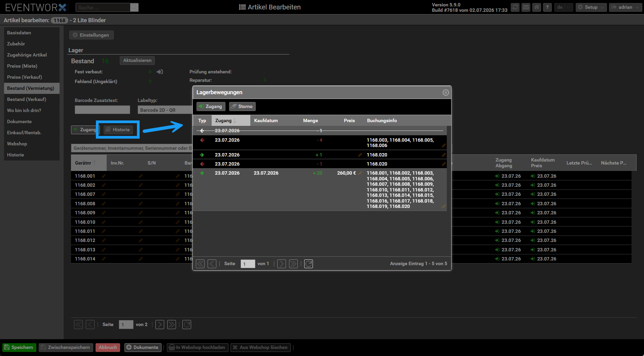Click the search button beside Suche field
The image size is (644, 356).
tap(134, 7)
